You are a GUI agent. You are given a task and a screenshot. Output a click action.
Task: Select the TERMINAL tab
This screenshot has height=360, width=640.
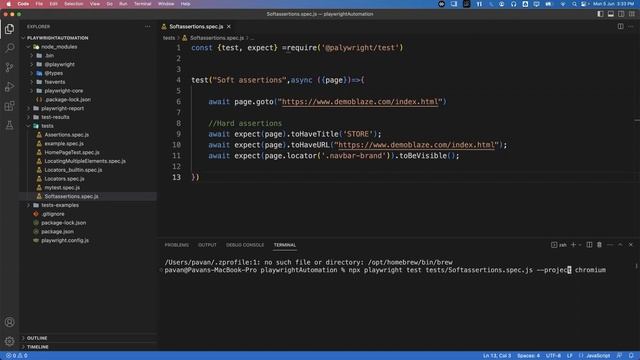coord(285,245)
